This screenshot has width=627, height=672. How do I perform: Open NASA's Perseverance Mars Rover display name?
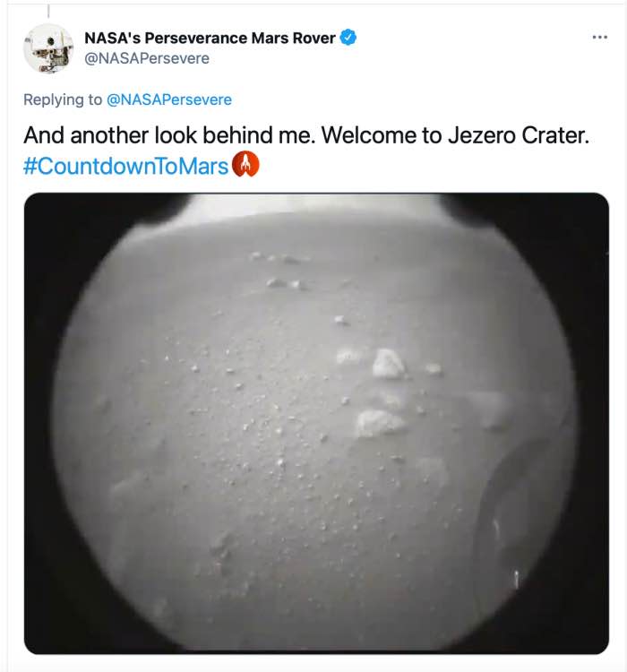click(210, 38)
